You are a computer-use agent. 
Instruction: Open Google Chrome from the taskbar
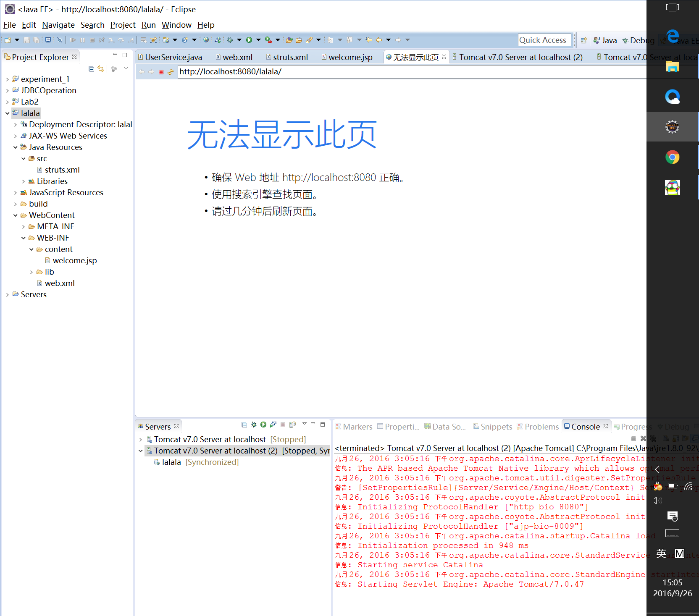coord(673,157)
